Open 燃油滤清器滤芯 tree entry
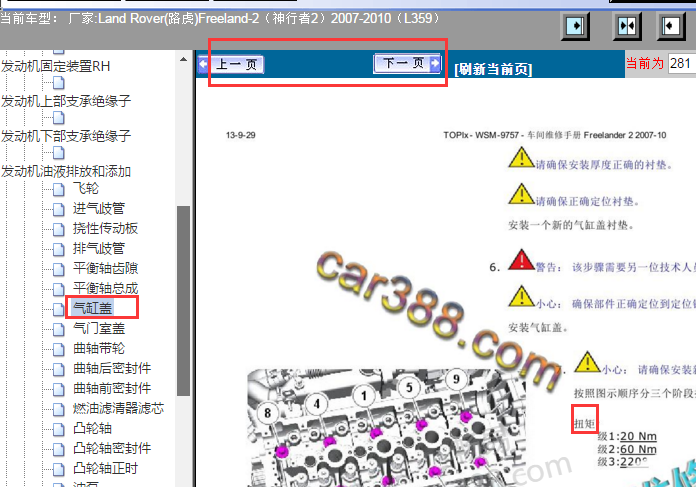The image size is (696, 487). (x=118, y=408)
